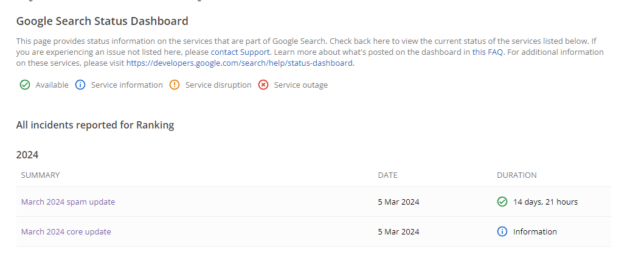
Task: Click the blue Service information legend icon
Action: coord(80,85)
